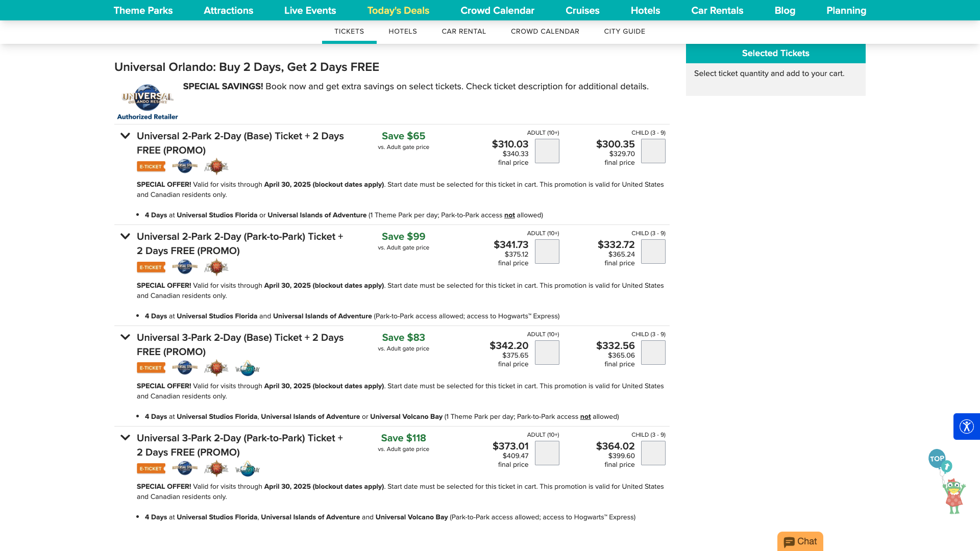Switch to the CROWD CALENDAR sub-tab
The image size is (980, 551).
545,32
